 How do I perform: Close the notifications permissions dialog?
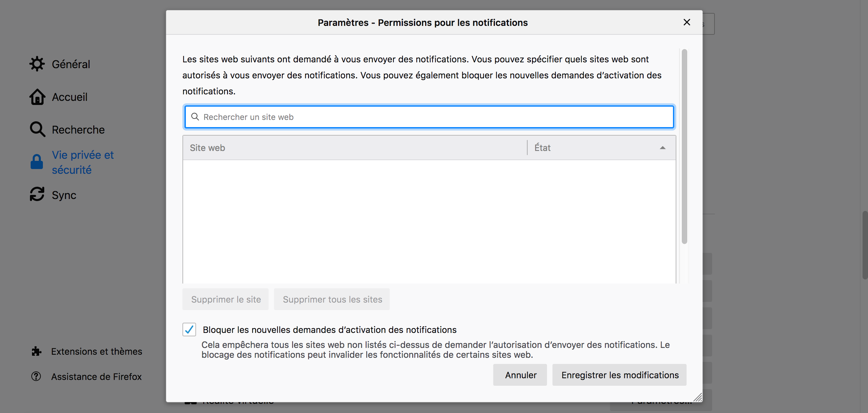click(687, 22)
